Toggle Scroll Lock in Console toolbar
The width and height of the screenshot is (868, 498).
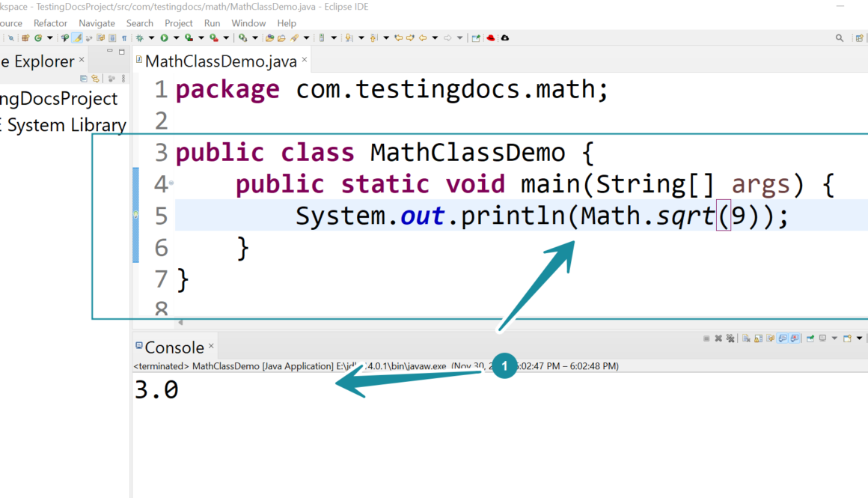[x=757, y=338]
